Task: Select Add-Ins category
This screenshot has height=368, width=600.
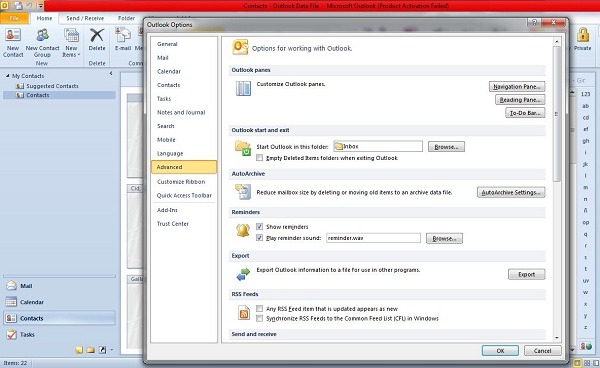Action: click(184, 210)
